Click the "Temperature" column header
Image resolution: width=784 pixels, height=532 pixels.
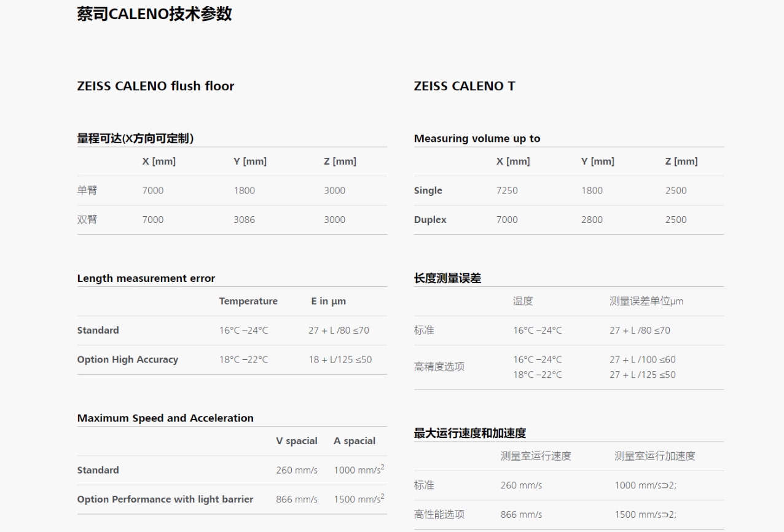(x=248, y=301)
